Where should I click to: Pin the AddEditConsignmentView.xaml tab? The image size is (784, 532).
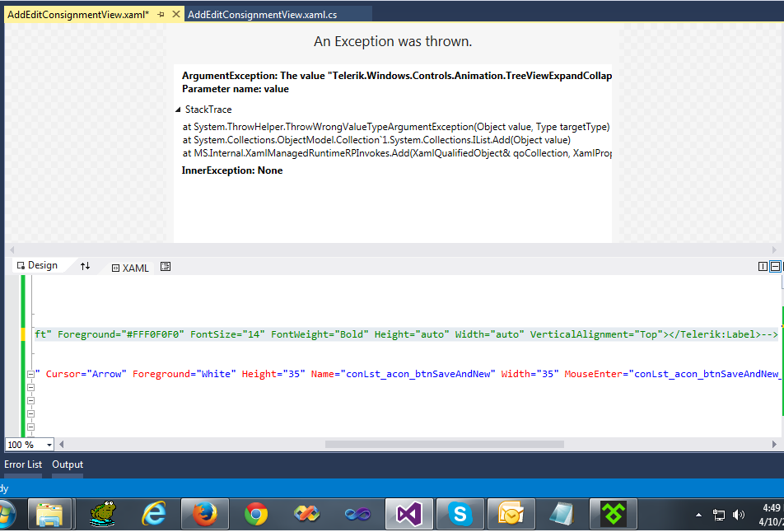point(161,15)
